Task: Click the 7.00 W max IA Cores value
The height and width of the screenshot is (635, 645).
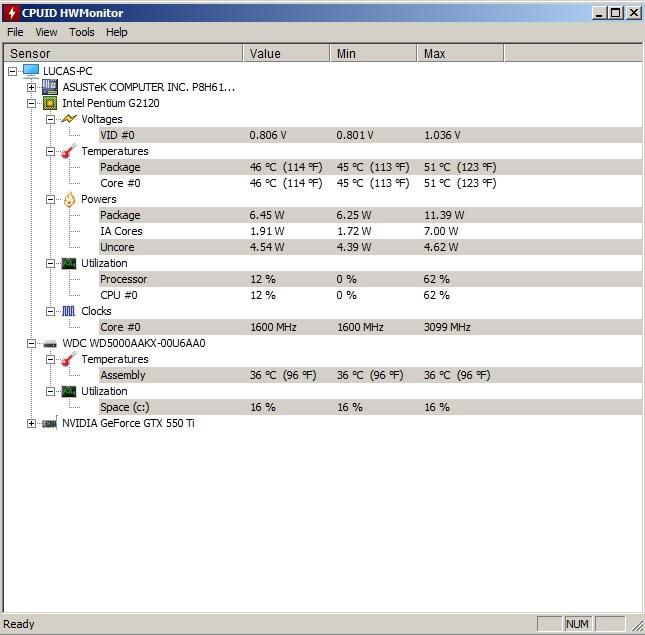Action: pos(441,231)
